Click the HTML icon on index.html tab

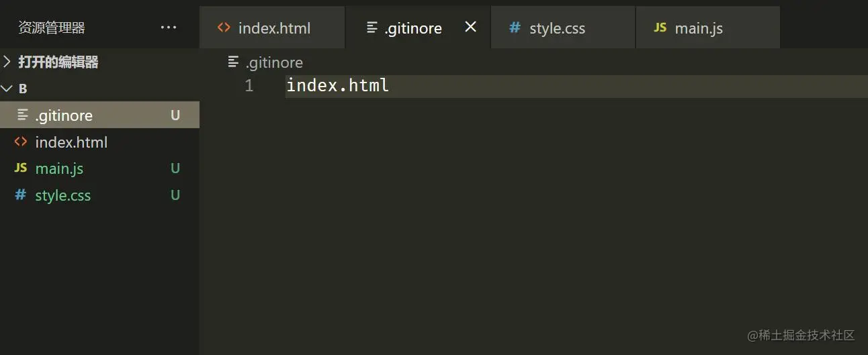[224, 28]
